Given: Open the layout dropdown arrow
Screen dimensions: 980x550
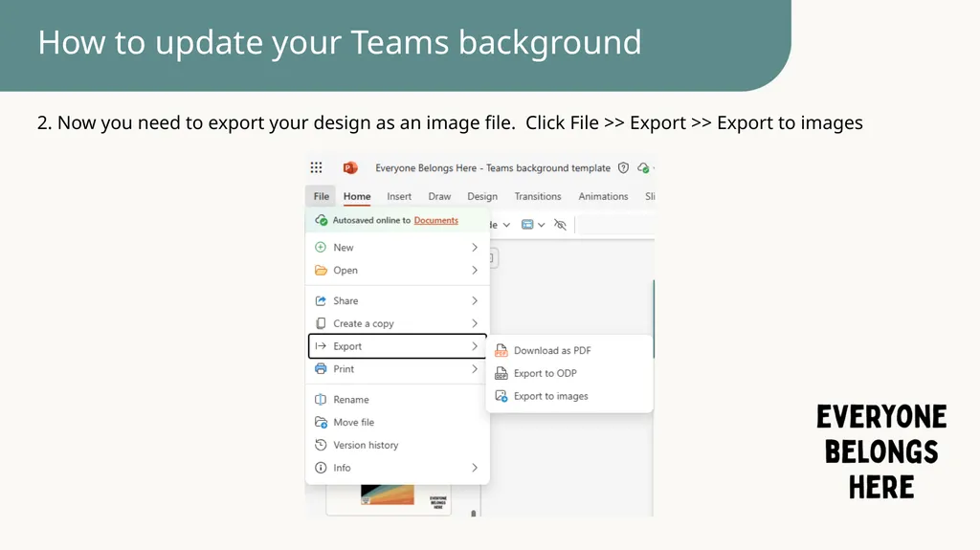Looking at the screenshot, I should 542,225.
